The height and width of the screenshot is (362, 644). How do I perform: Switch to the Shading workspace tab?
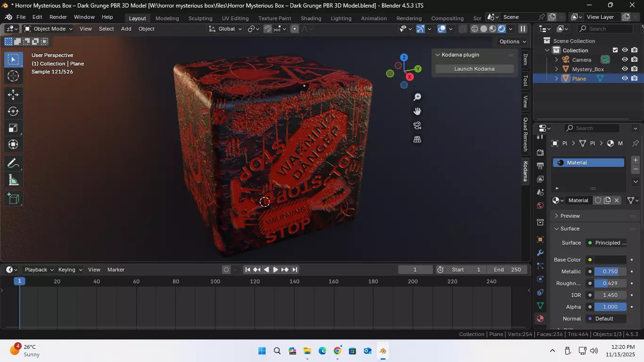point(311,18)
